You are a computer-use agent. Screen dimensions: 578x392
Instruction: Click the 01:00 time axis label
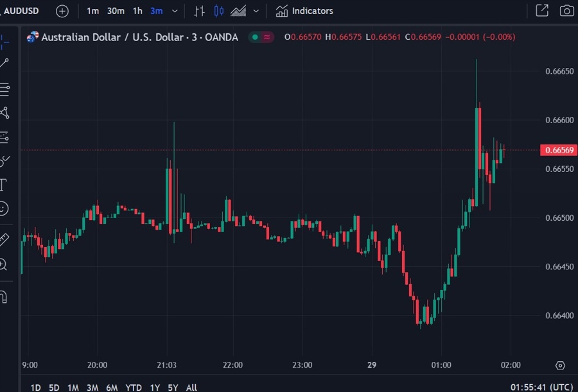[x=441, y=365]
